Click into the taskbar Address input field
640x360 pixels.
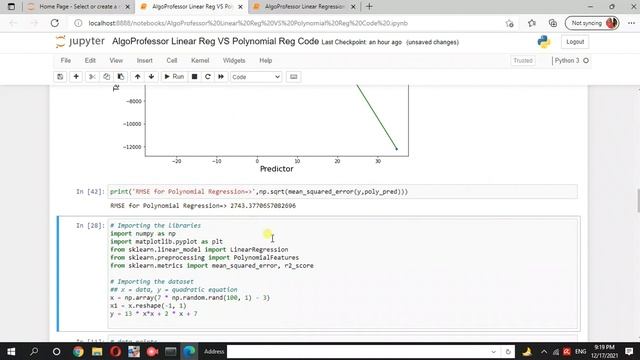358,351
